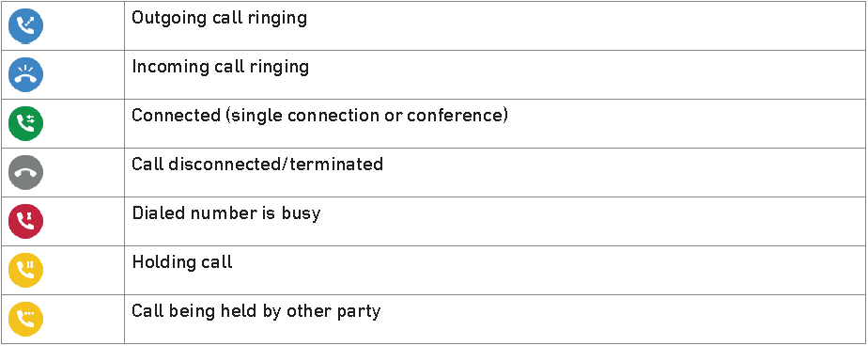Select the green connected call icon
The height and width of the screenshot is (346, 868).
(x=25, y=123)
